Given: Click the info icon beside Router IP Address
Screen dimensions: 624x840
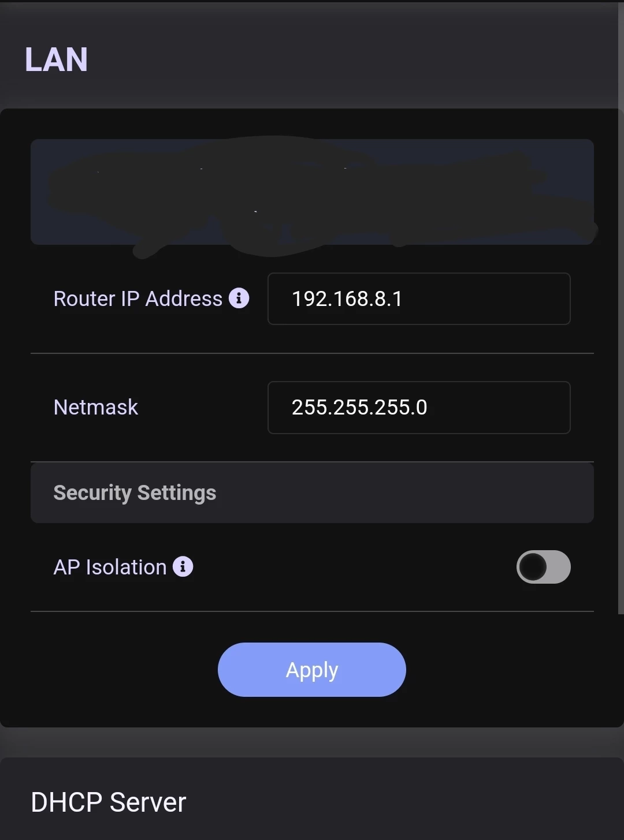Looking at the screenshot, I should pyautogui.click(x=239, y=298).
